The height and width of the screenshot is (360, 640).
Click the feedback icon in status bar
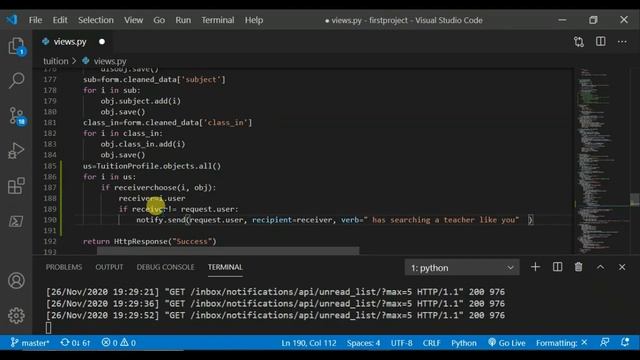pos(604,343)
